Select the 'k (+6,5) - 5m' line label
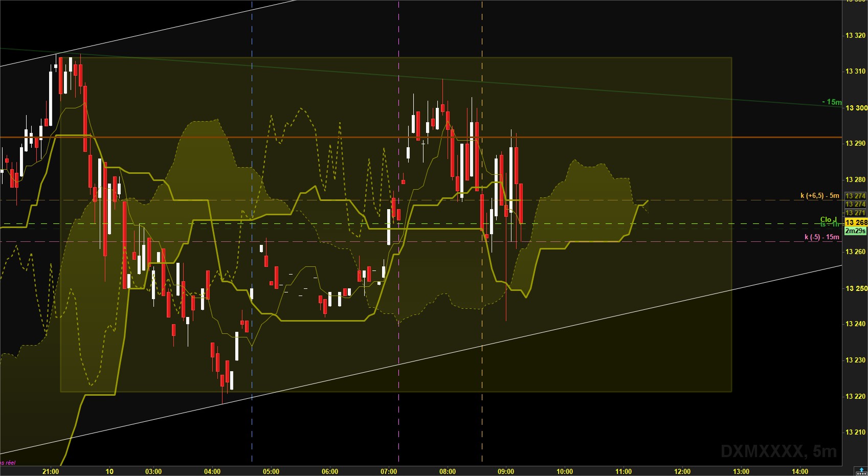 click(819, 195)
